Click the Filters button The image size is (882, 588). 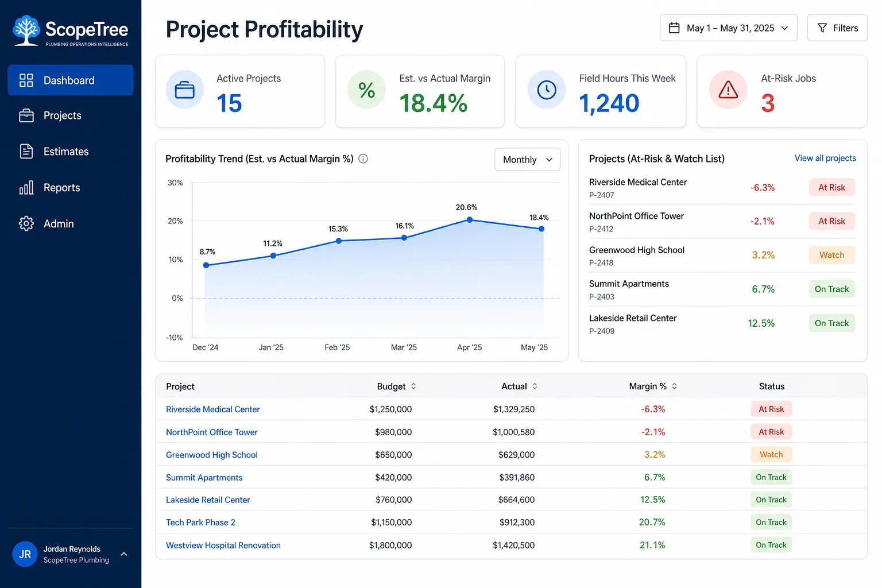[x=837, y=28]
